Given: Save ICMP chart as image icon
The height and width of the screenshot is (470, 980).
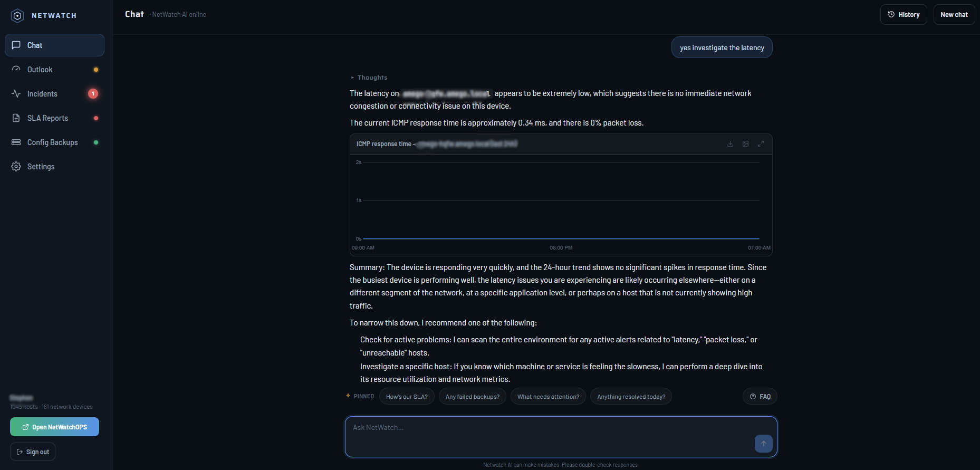Looking at the screenshot, I should pos(745,144).
